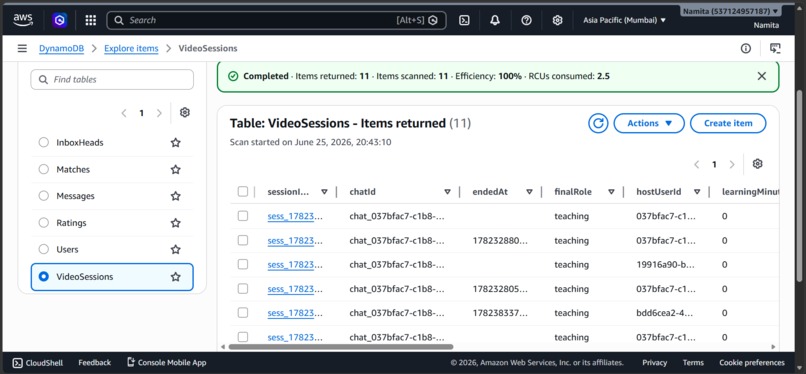806x374 pixels.
Task: Select the Messages radio button
Action: pos(44,196)
